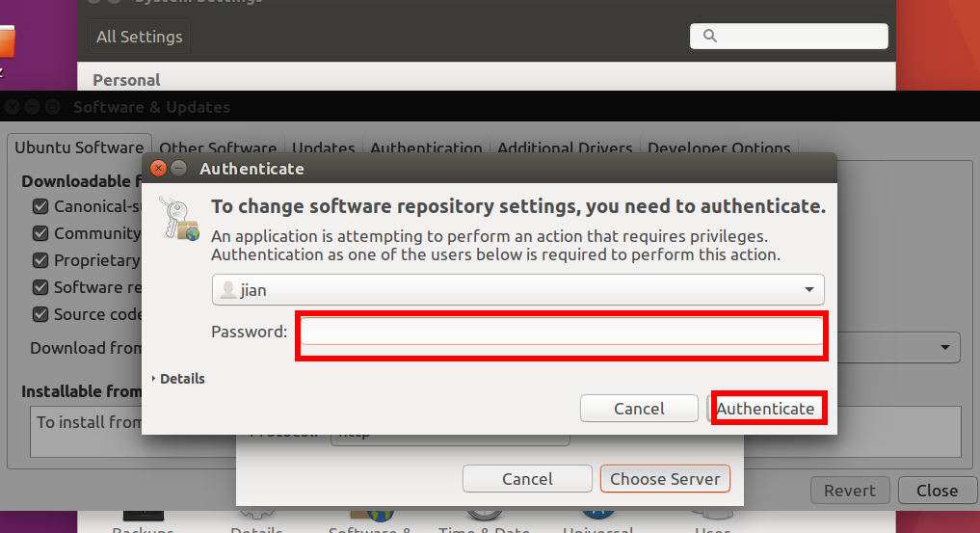The image size is (980, 533).
Task: Click the Password input field
Action: pyautogui.click(x=562, y=332)
